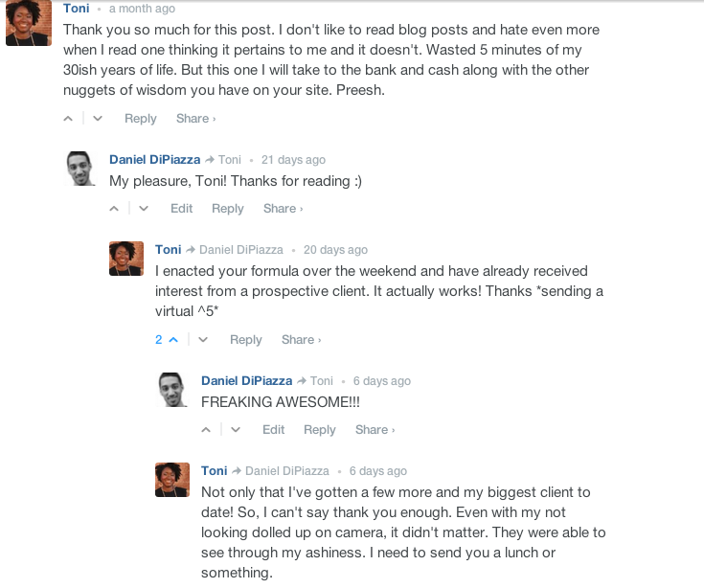The width and height of the screenshot is (704, 588).
Task: Upvote Daniel's "My pleasure, Toni!" comment
Action: [x=114, y=209]
